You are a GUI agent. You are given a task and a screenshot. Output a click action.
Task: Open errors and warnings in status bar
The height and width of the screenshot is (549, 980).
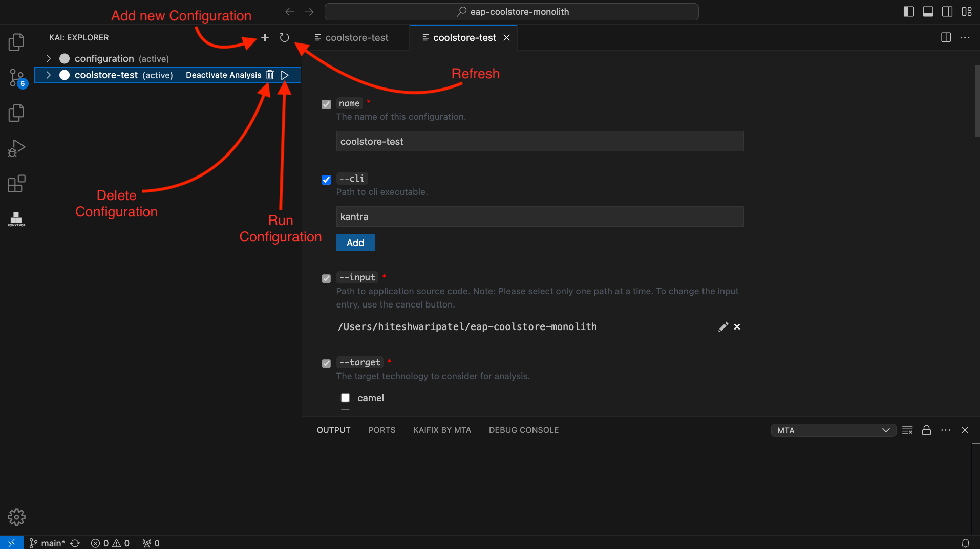click(x=110, y=543)
